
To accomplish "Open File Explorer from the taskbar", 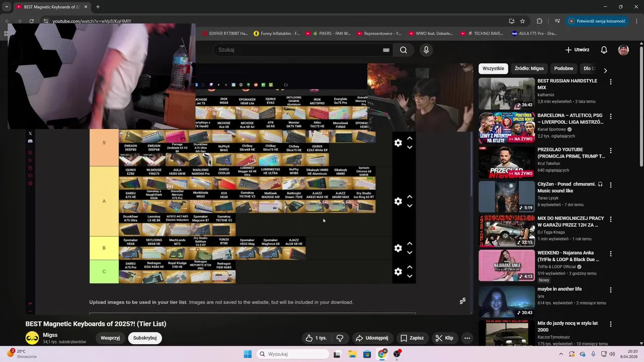I will (352, 354).
